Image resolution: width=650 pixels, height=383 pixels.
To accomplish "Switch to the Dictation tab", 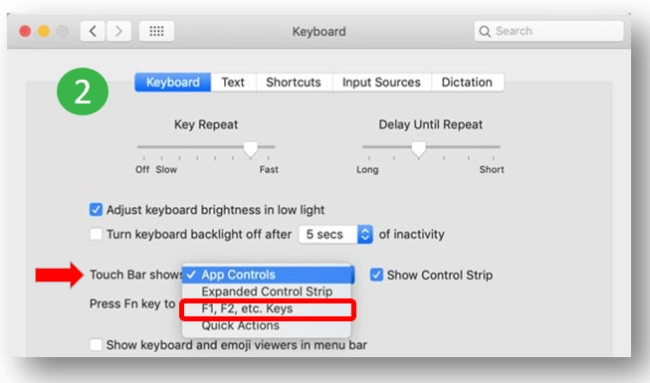I will point(467,82).
